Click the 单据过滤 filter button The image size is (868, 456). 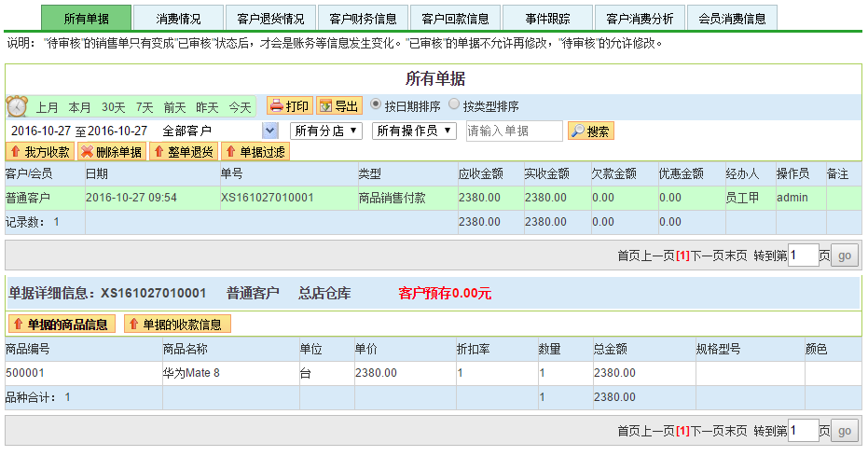(255, 152)
